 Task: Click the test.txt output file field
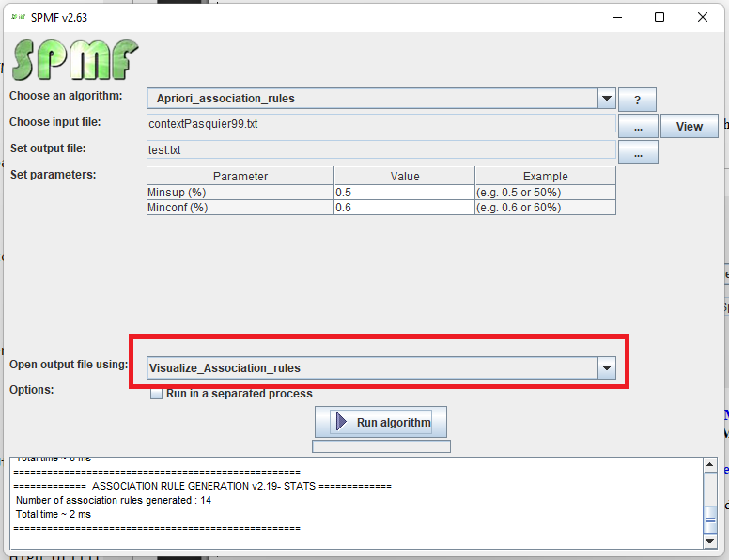click(380, 149)
